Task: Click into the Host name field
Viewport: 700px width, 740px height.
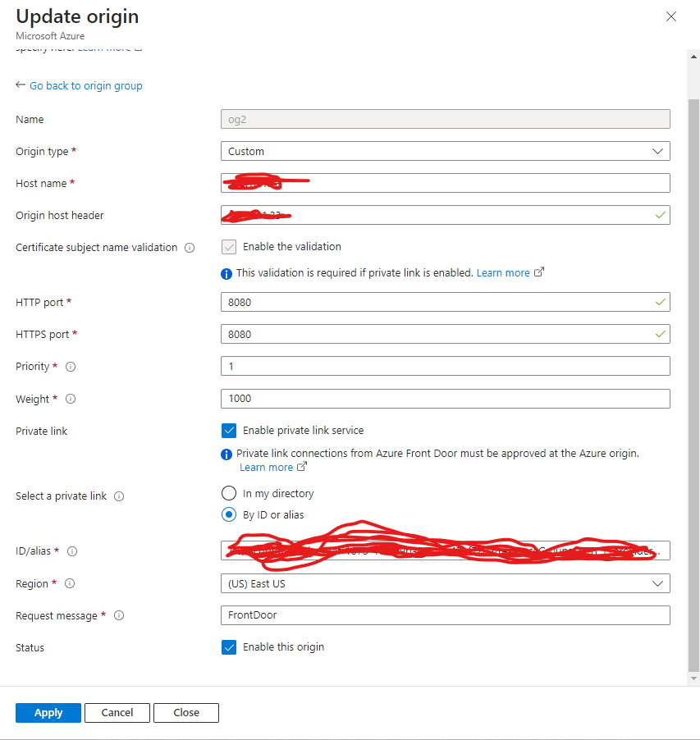Action: (445, 183)
